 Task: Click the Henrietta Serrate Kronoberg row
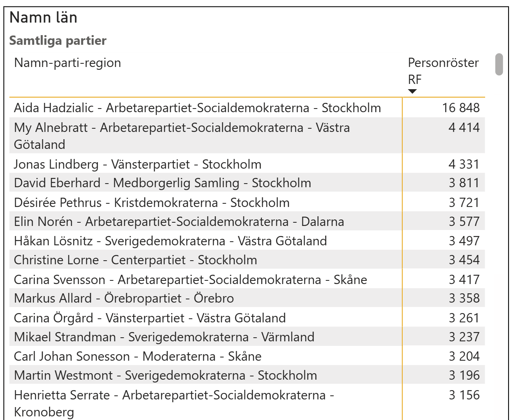[x=174, y=403]
